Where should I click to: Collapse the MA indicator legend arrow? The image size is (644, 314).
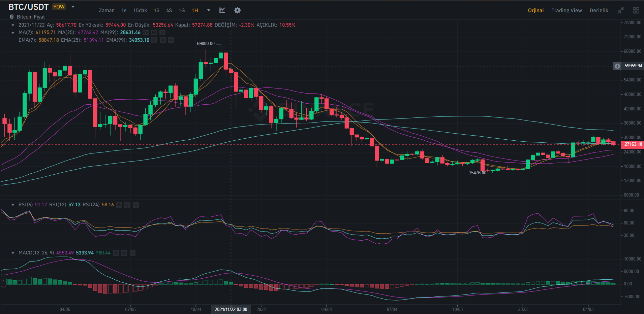point(13,33)
